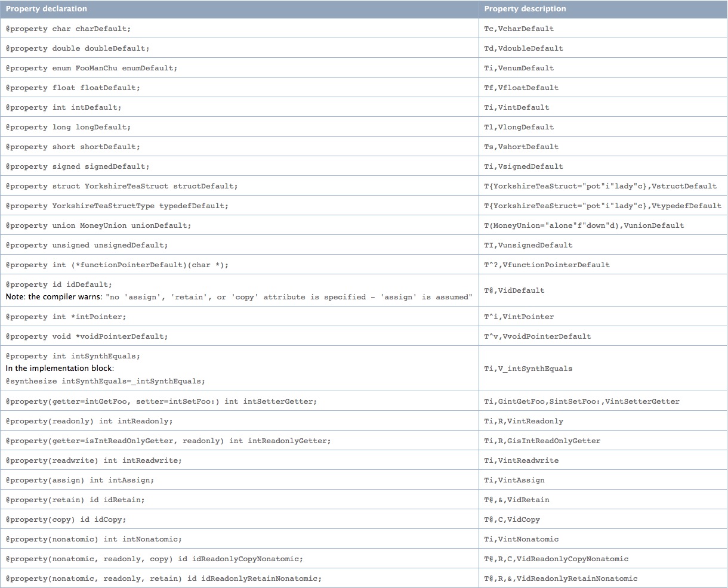Click '@property float floatDefault;' row
The image size is (728, 588).
click(73, 88)
